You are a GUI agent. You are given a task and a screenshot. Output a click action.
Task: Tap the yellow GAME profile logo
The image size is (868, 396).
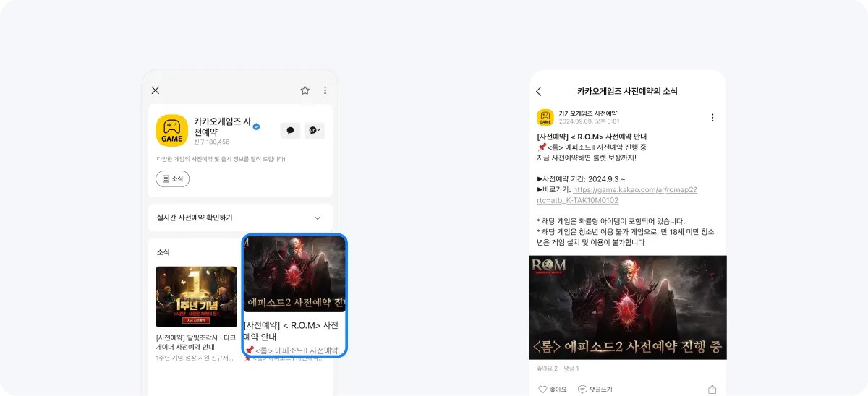tap(172, 131)
